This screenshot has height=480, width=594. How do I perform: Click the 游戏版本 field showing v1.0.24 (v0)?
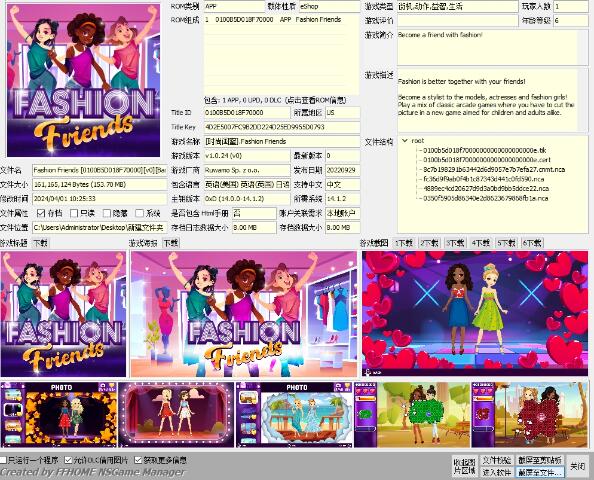coord(247,156)
